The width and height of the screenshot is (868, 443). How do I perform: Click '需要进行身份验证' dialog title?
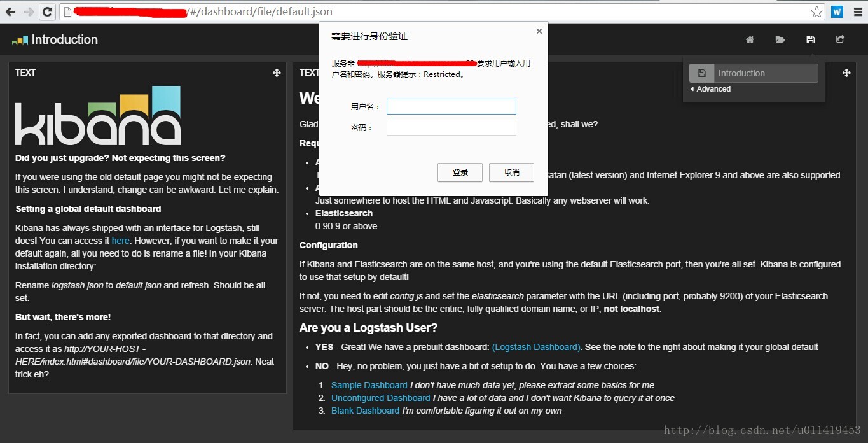(369, 36)
